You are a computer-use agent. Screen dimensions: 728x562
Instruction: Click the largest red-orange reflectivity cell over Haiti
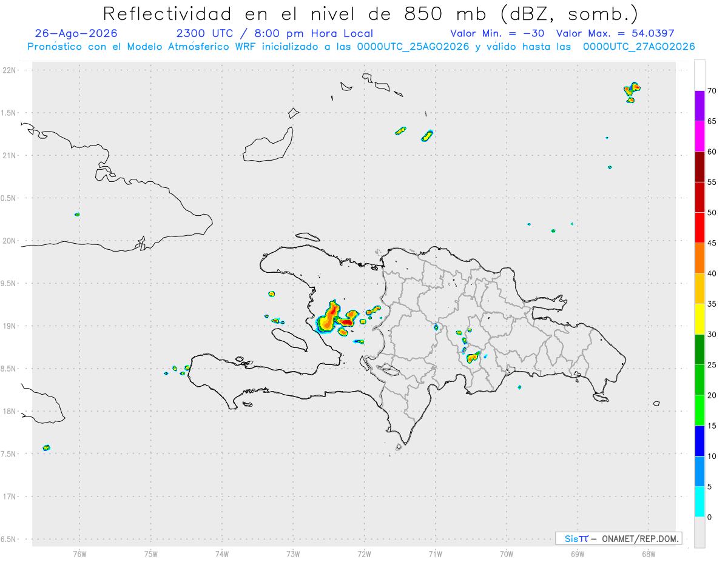pos(330,317)
